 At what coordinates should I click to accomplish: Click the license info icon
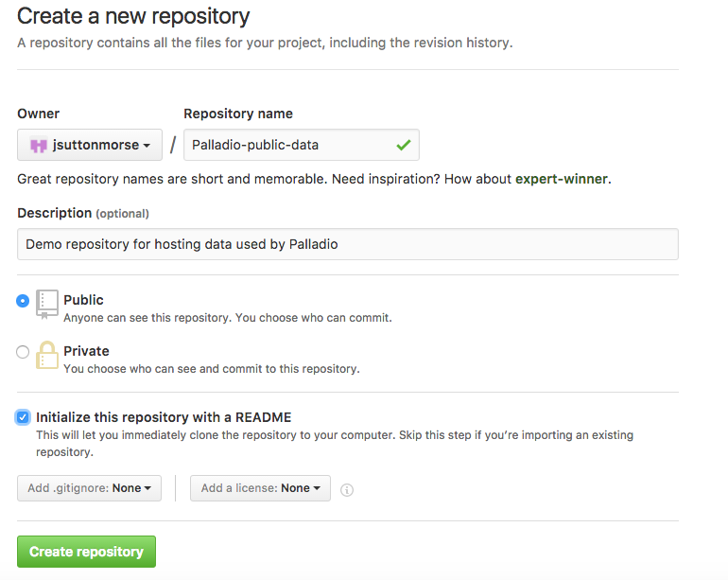click(347, 490)
